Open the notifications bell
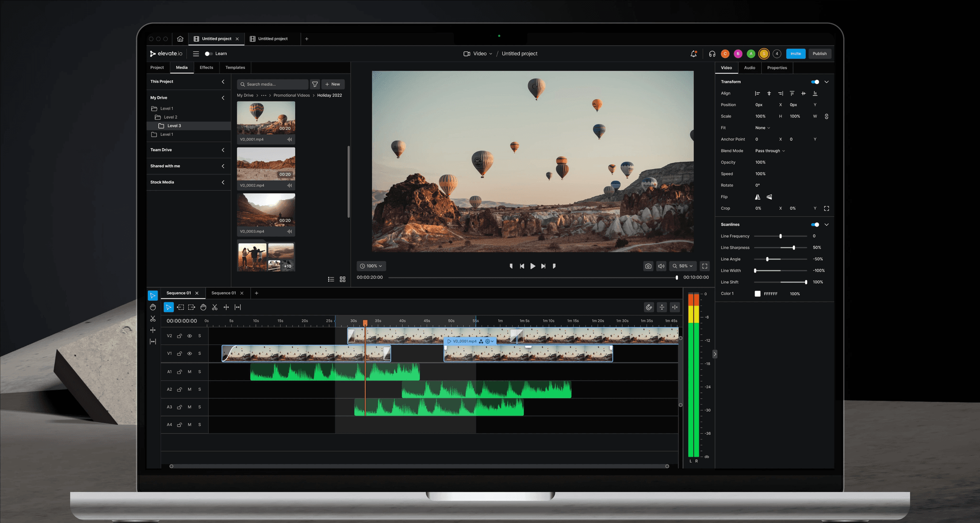The height and width of the screenshot is (523, 980). [x=693, y=54]
